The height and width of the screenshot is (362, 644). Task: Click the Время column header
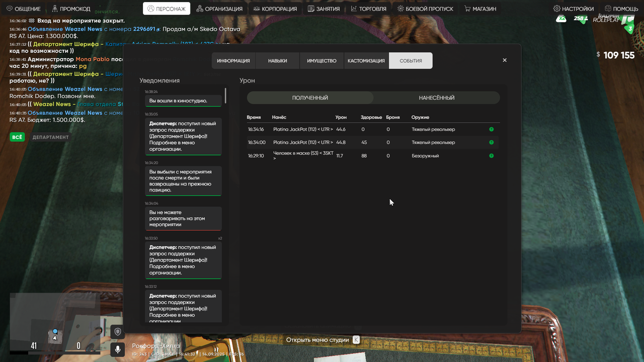point(254,117)
